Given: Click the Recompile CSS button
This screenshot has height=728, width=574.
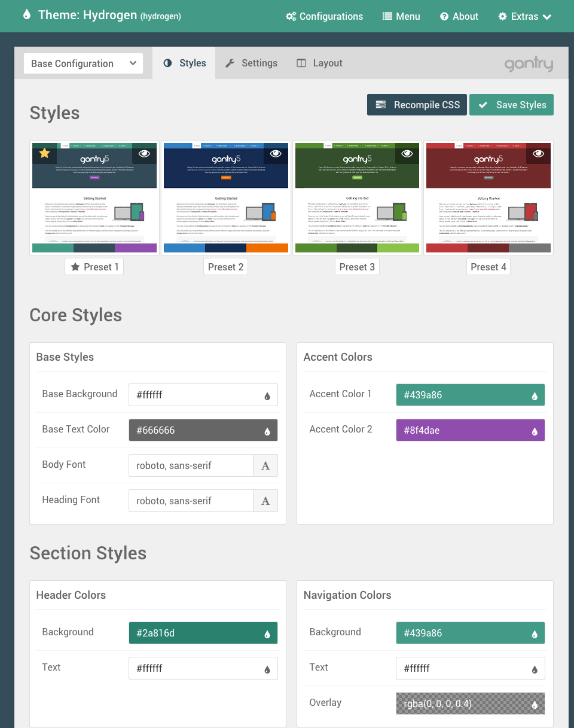Looking at the screenshot, I should (x=417, y=105).
